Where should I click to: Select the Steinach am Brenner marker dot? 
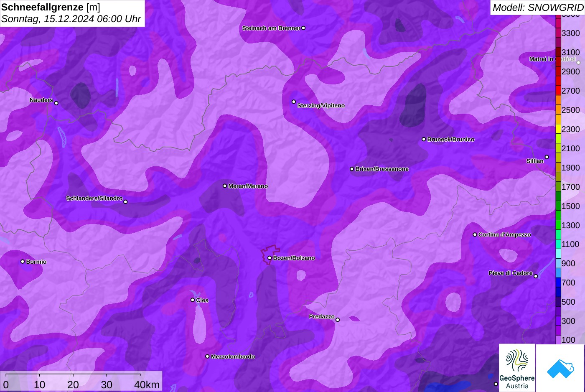(303, 28)
